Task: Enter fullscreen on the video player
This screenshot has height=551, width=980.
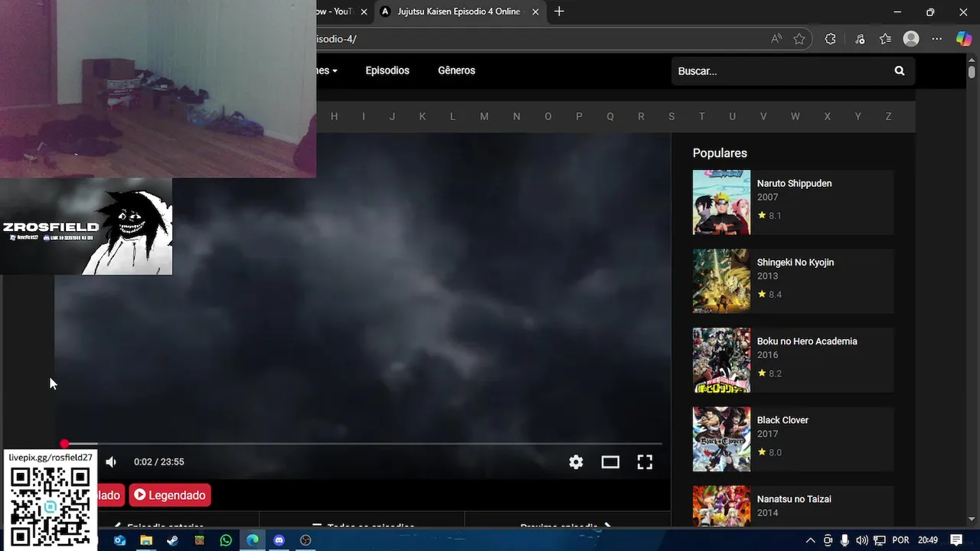Action: pyautogui.click(x=645, y=461)
